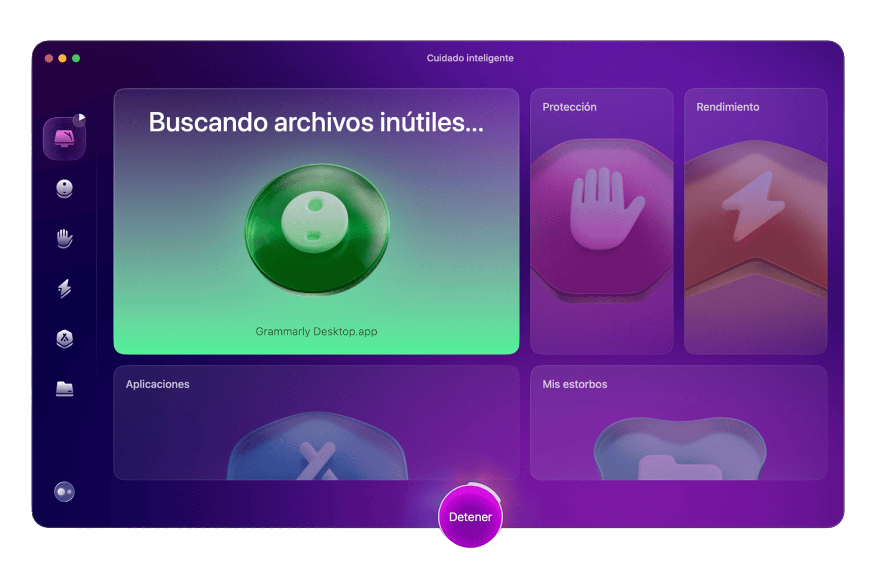This screenshot has height=588, width=876.
Task: Select the My Clutter folder sidebar icon
Action: (x=65, y=388)
